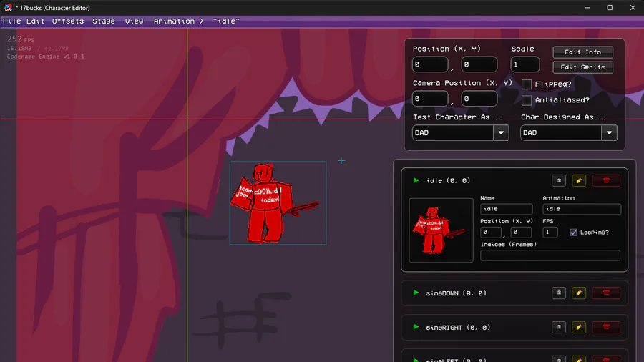
Task: Open the Animation > "idle" menu
Action: click(x=196, y=21)
